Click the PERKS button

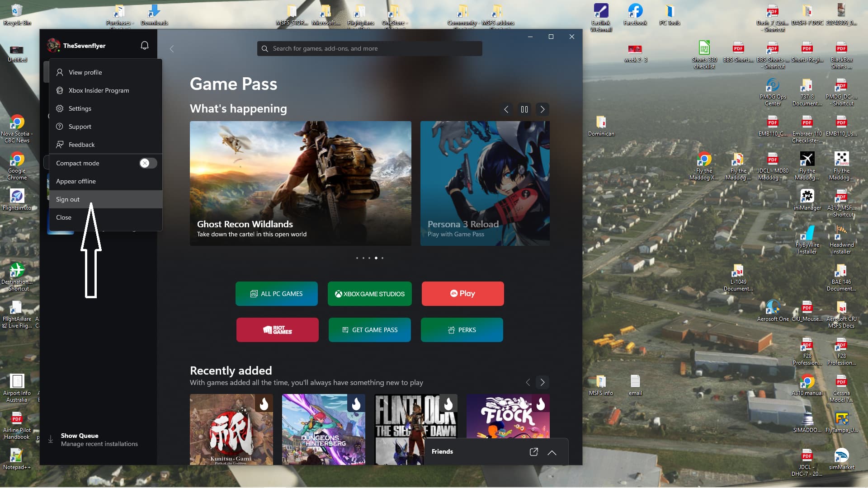(x=462, y=330)
